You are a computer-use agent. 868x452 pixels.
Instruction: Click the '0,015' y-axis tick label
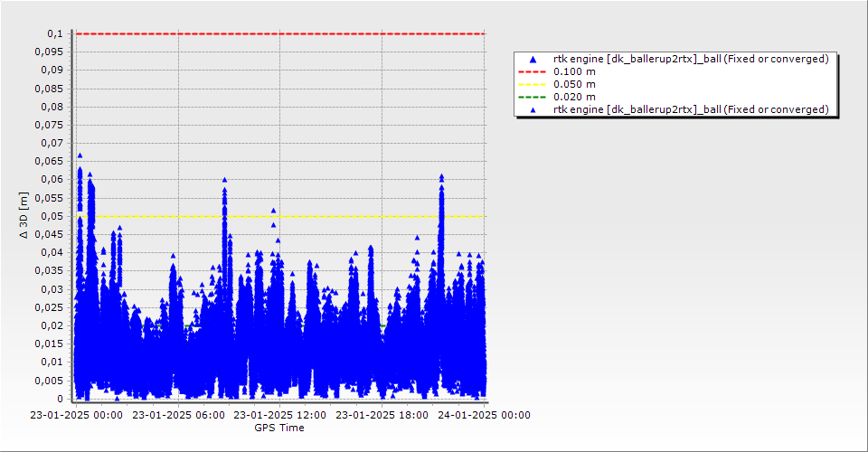[49, 344]
